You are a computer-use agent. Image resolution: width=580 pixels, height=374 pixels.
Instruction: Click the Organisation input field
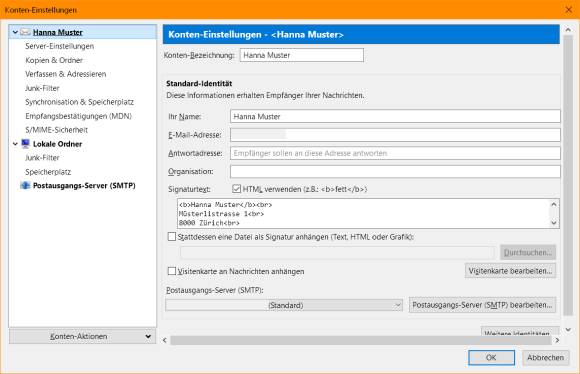(395, 171)
